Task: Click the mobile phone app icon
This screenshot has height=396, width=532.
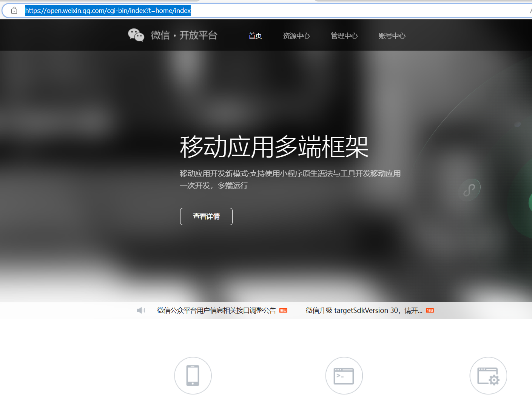Action: coord(193,376)
